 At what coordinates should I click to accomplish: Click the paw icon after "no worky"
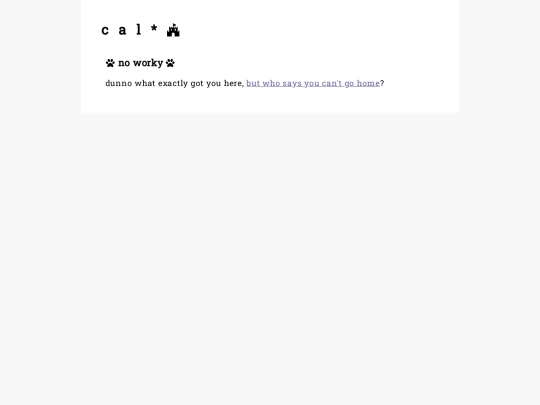pyautogui.click(x=170, y=63)
